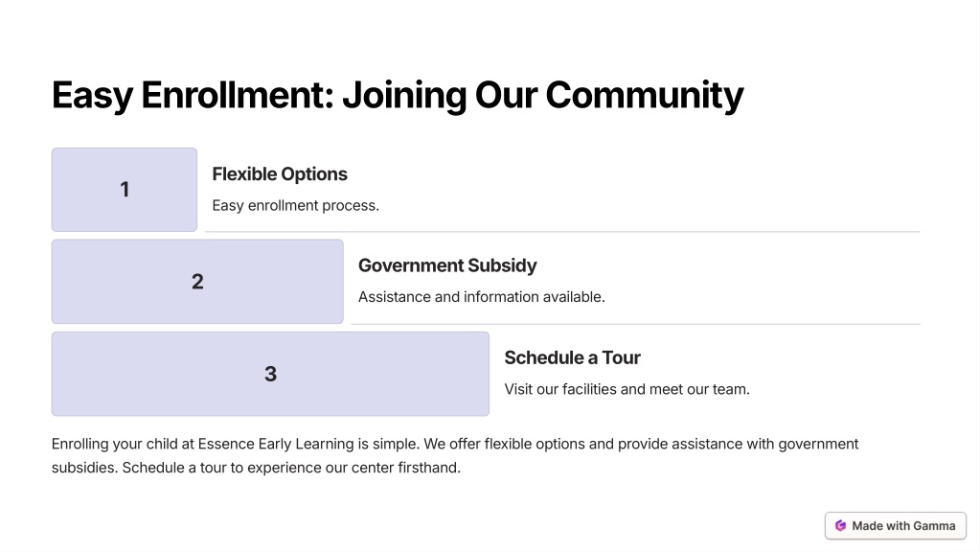Click the slide title Easy Enrollment

(398, 95)
